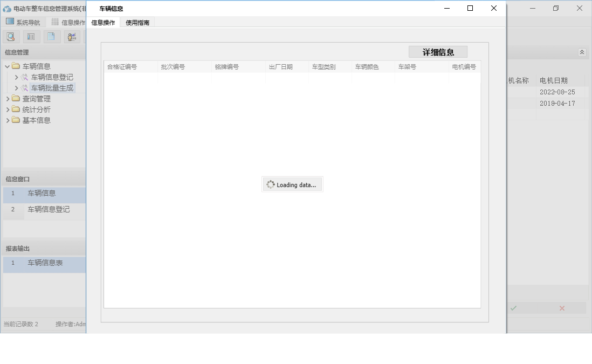Open the document toolbar icon
Screen dimensions: 592x364
pos(51,36)
